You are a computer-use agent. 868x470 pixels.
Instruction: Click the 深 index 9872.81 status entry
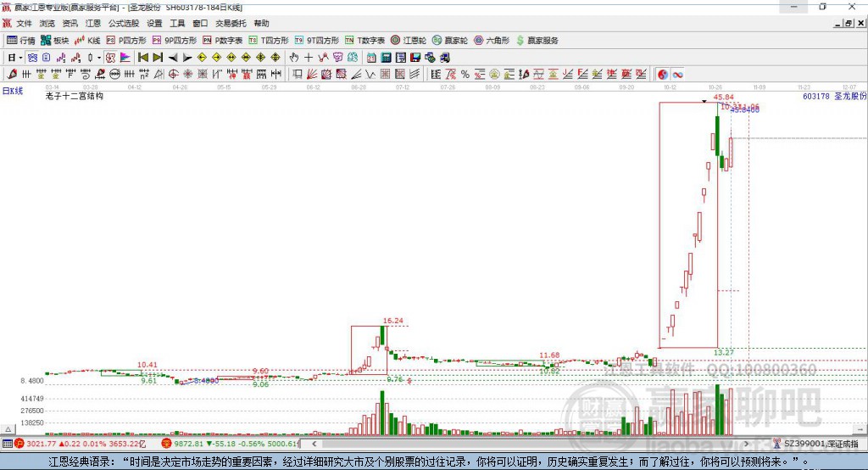coord(231,444)
